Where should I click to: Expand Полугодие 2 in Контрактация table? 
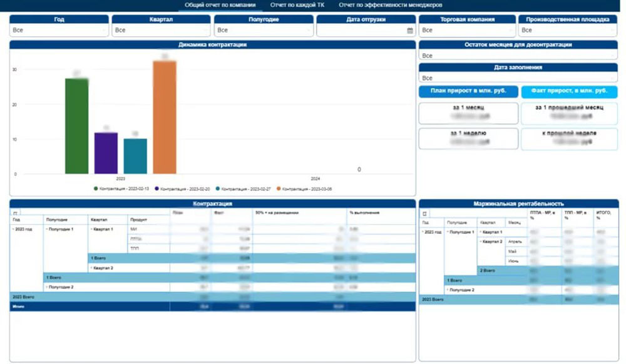(47, 287)
